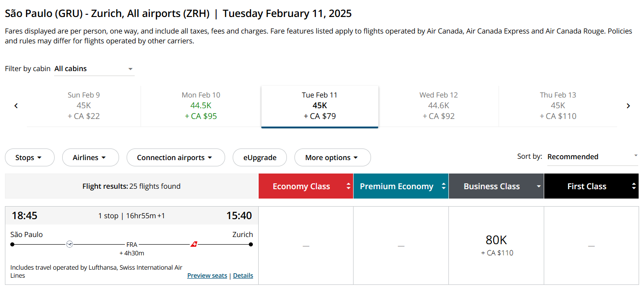Sort by First Class arrows icon
Viewport: 644px width, 288px height.
[634, 186]
